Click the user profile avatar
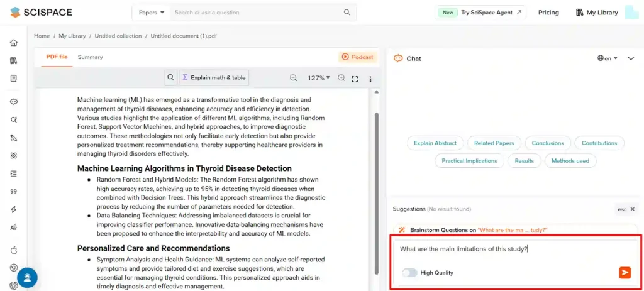644x291 pixels. pyautogui.click(x=631, y=13)
